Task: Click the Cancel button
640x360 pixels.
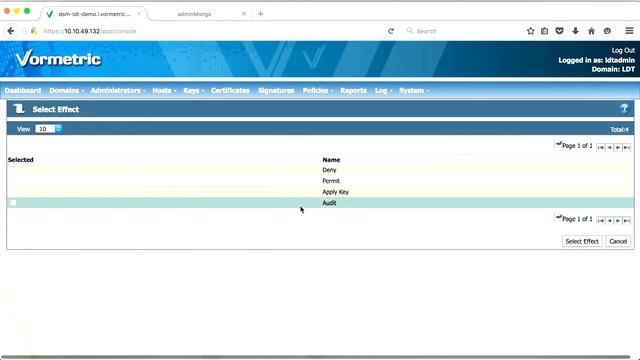Action: (618, 241)
